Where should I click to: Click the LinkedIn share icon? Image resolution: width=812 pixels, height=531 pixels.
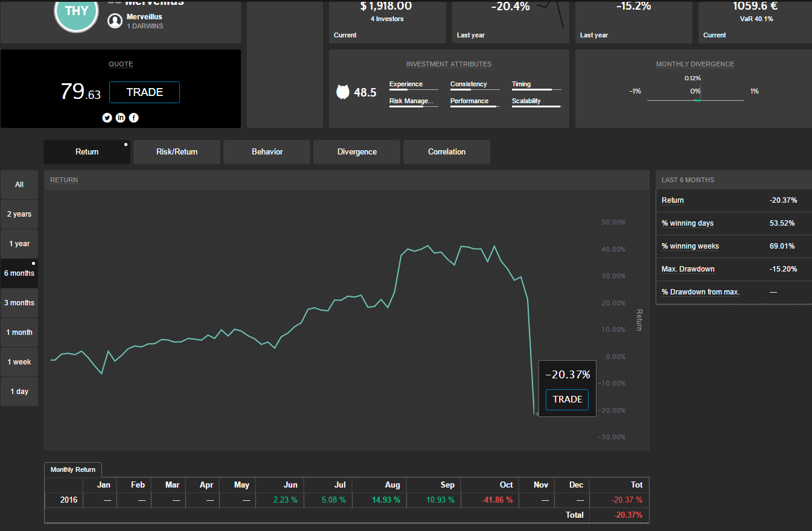[x=120, y=118]
